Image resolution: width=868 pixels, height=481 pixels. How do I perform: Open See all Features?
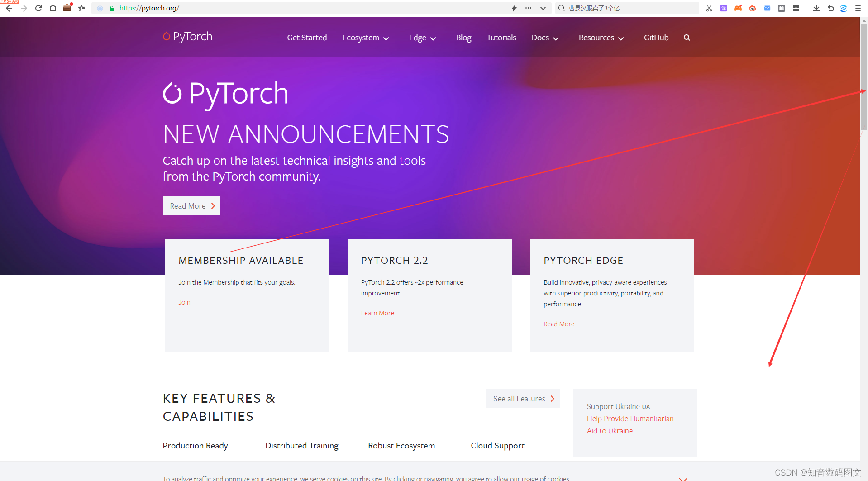click(522, 399)
